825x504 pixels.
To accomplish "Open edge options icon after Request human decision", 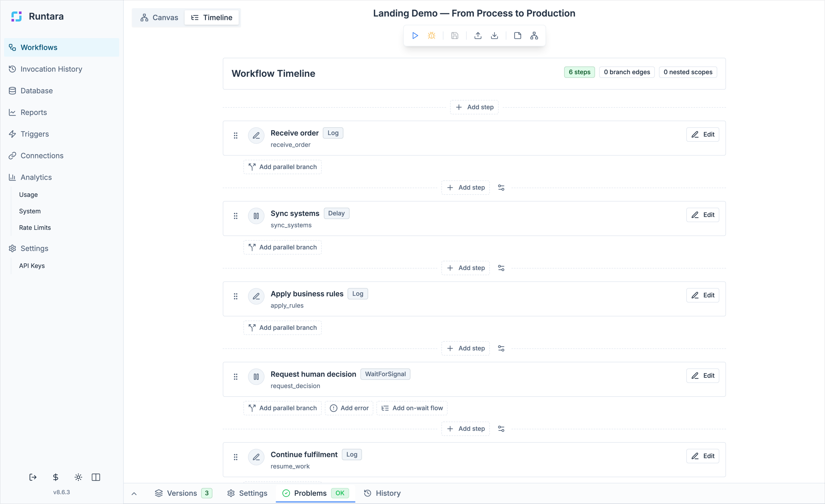I will pos(501,429).
